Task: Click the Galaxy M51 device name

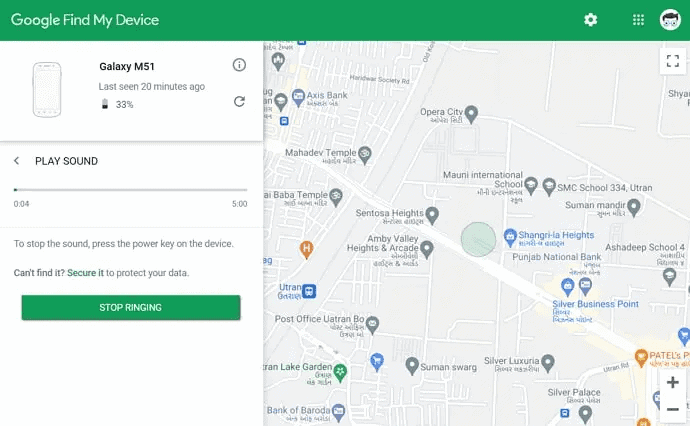Action: [x=127, y=66]
